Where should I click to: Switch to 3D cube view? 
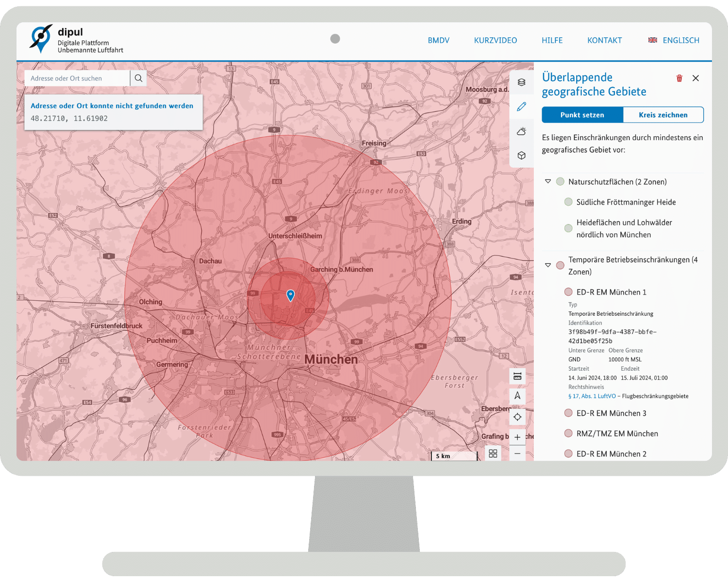pos(521,156)
